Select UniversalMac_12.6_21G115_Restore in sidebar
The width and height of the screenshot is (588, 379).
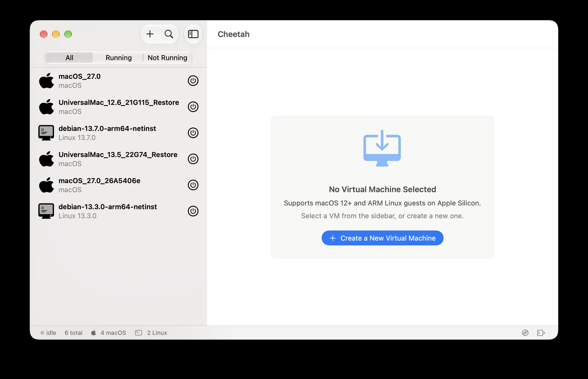[x=118, y=107]
